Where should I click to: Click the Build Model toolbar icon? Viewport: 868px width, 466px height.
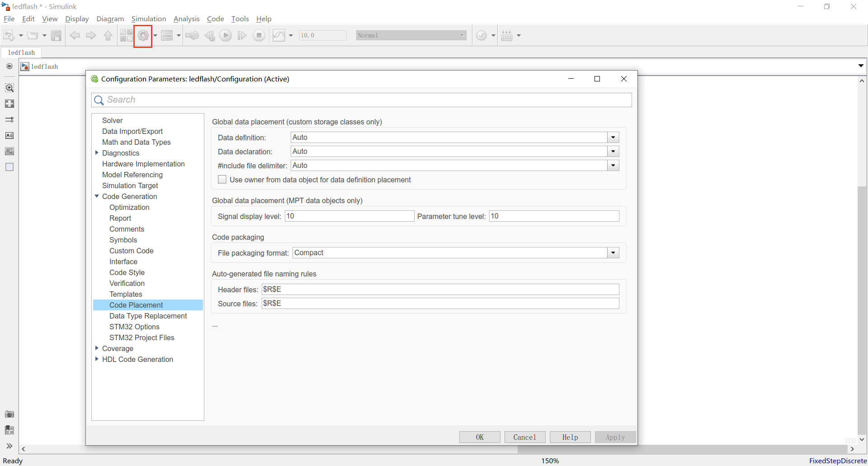point(507,35)
